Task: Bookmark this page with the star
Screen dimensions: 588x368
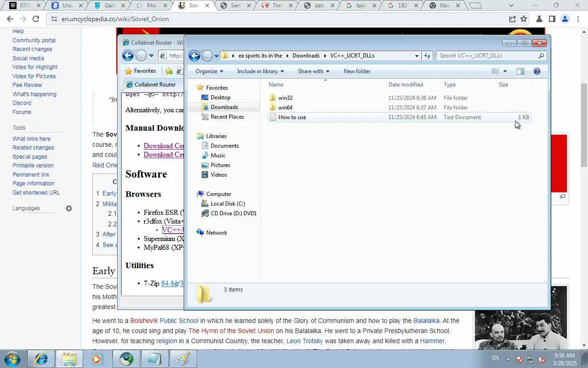Action: coord(524,19)
